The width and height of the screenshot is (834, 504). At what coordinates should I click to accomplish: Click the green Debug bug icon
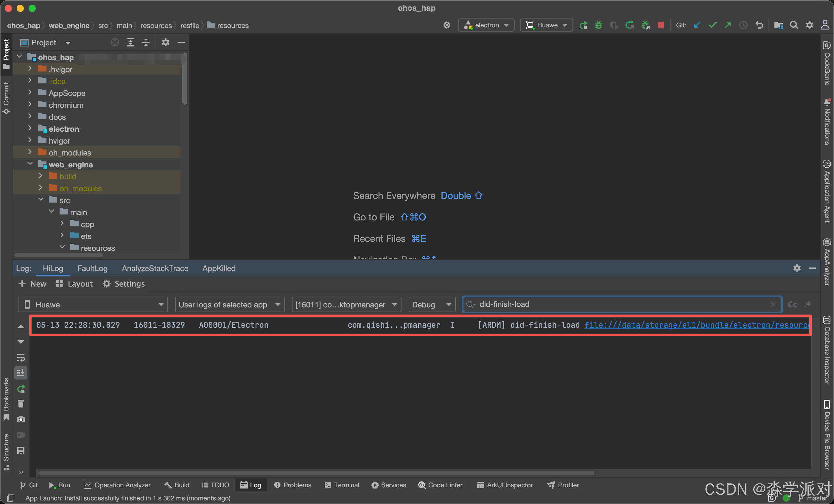click(x=598, y=25)
